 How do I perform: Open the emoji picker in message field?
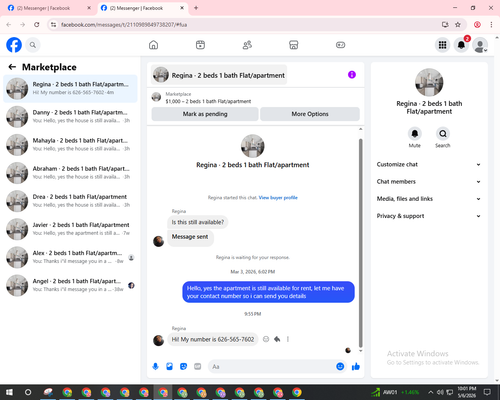pyautogui.click(x=340, y=367)
